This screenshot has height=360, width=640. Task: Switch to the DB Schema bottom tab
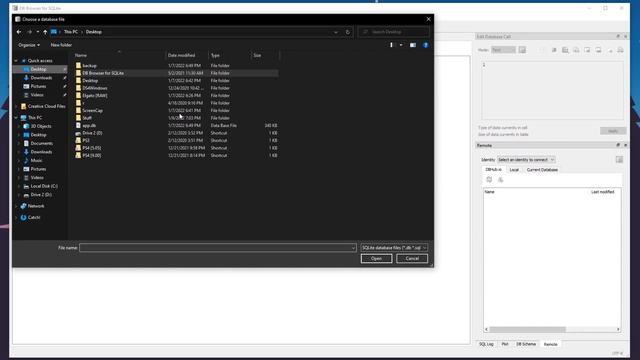[526, 344]
